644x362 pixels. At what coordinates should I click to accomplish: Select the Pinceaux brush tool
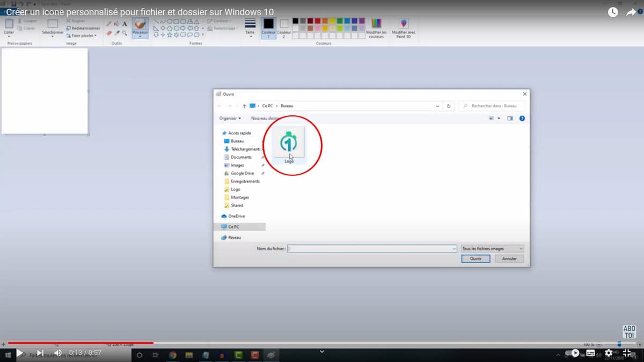tap(140, 27)
